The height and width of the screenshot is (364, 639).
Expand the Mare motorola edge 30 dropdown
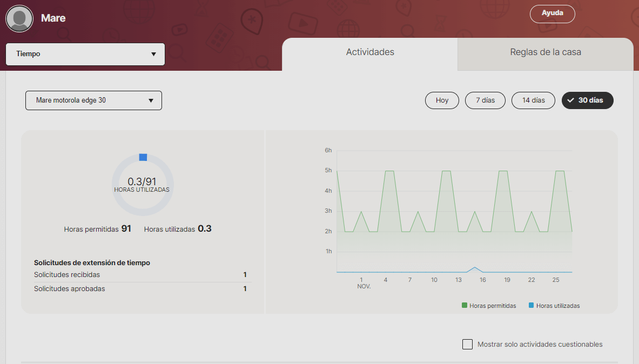click(93, 100)
